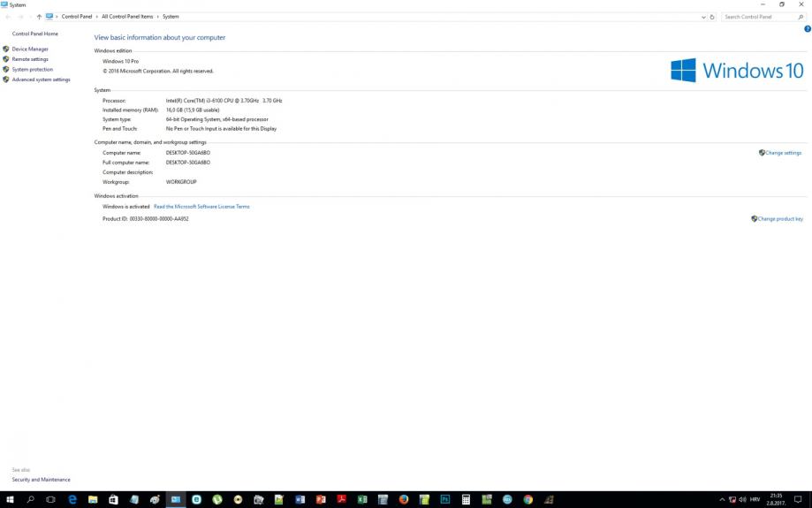Select System breadcrumb in address bar
Viewport: 812px width, 508px height.
tap(171, 17)
